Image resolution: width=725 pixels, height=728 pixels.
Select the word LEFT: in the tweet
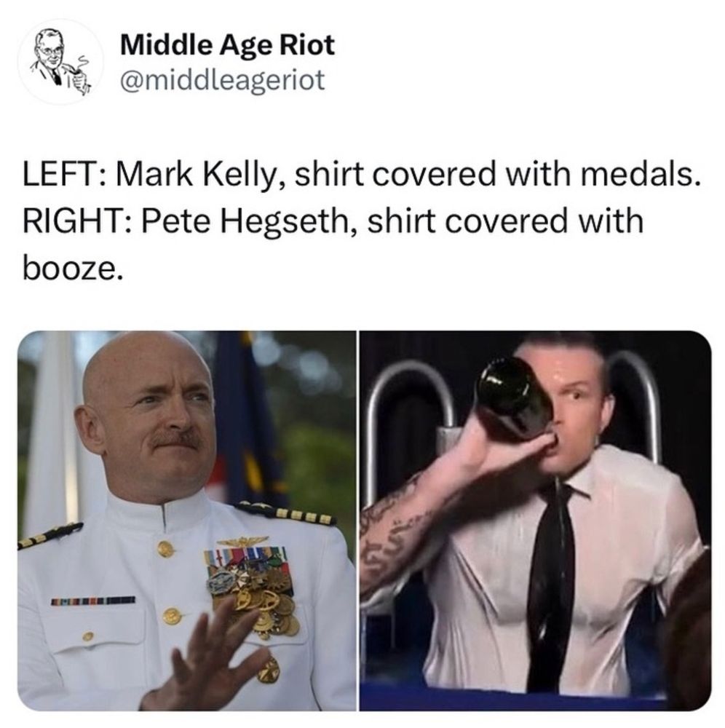coord(66,174)
